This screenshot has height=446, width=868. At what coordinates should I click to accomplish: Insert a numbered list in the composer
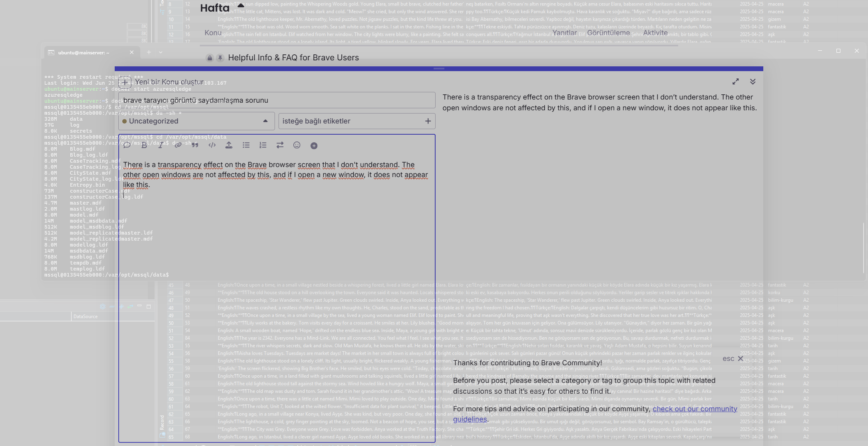pos(263,145)
